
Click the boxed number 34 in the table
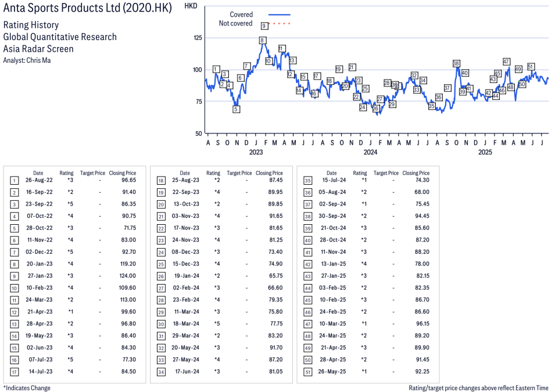[161, 372]
